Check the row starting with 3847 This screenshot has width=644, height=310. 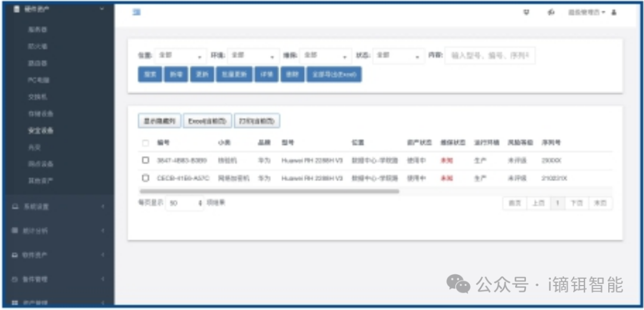point(145,160)
